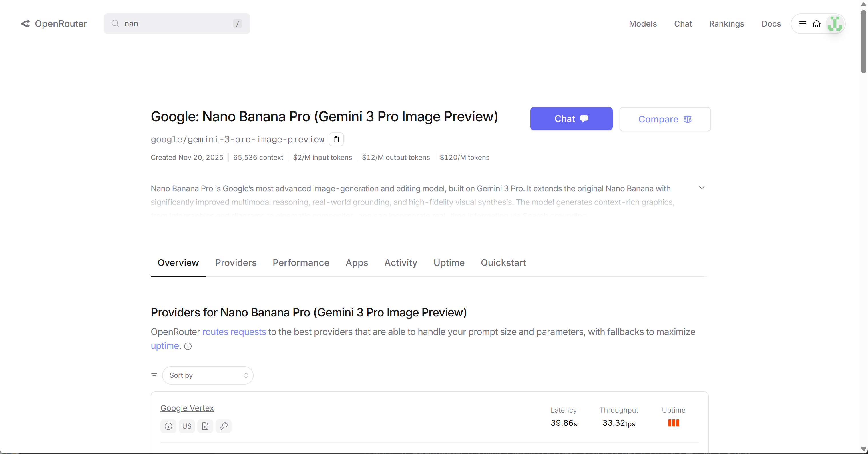
Task: Switch to the Overview tab
Action: coord(178,262)
